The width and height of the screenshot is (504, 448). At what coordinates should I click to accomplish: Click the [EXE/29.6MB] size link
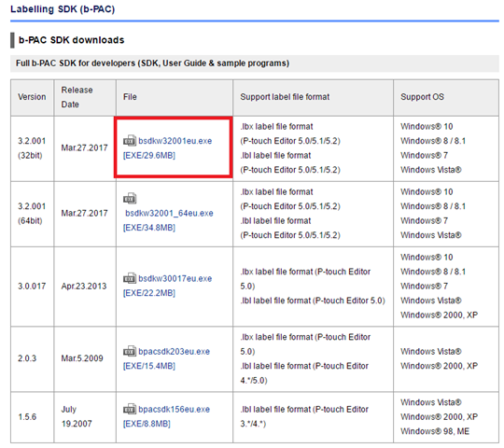click(x=149, y=156)
